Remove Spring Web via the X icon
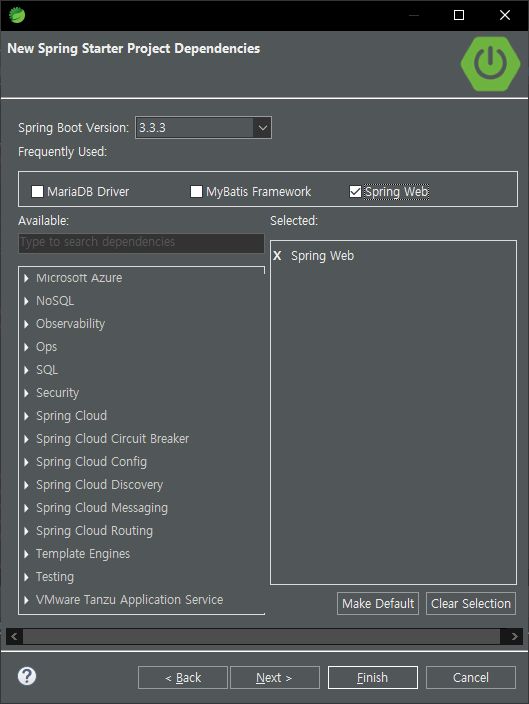The width and height of the screenshot is (529, 704). click(277, 256)
